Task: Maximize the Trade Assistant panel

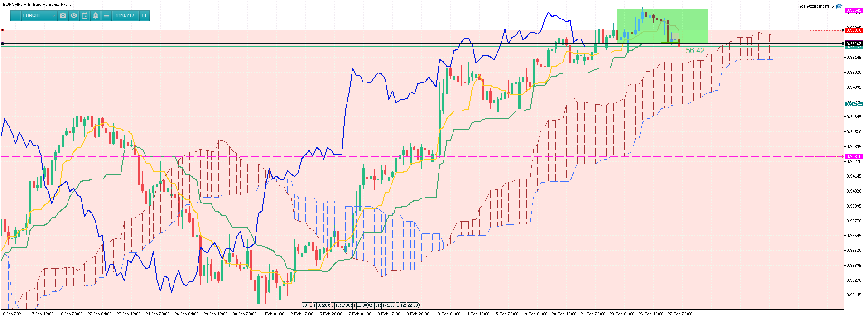Action: pos(144,15)
